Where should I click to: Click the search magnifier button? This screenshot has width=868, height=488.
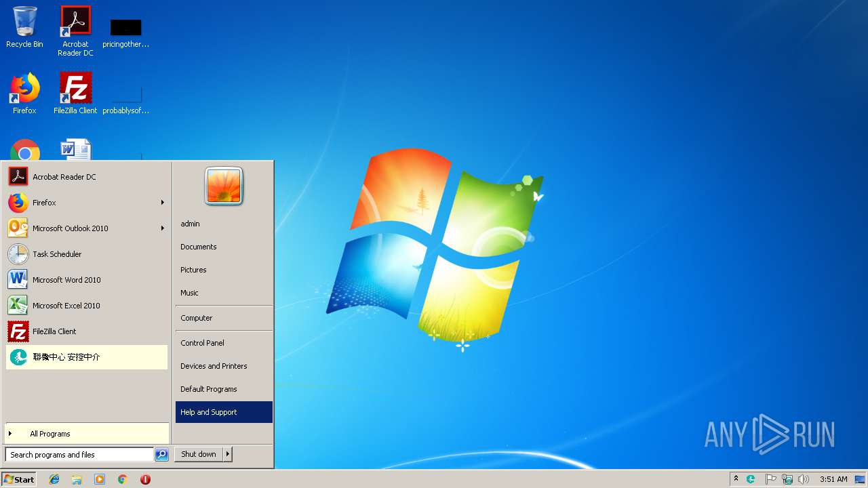pos(161,455)
